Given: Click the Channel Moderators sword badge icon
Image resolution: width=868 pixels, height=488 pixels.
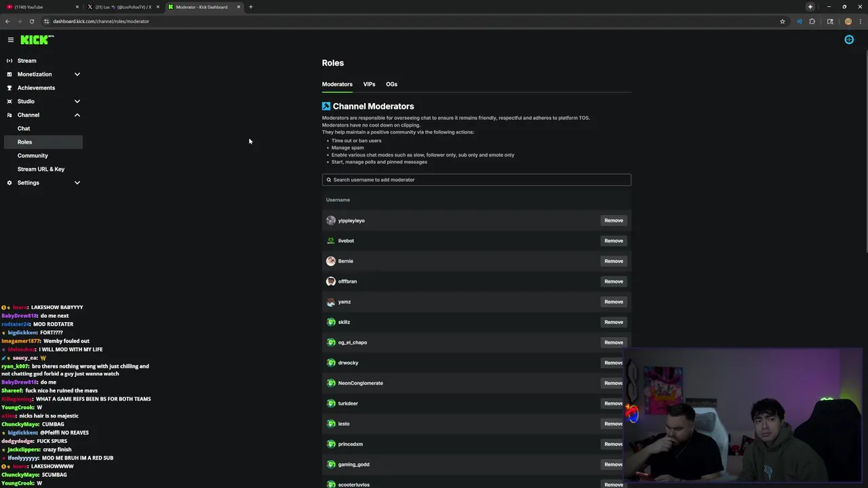Looking at the screenshot, I should point(326,106).
